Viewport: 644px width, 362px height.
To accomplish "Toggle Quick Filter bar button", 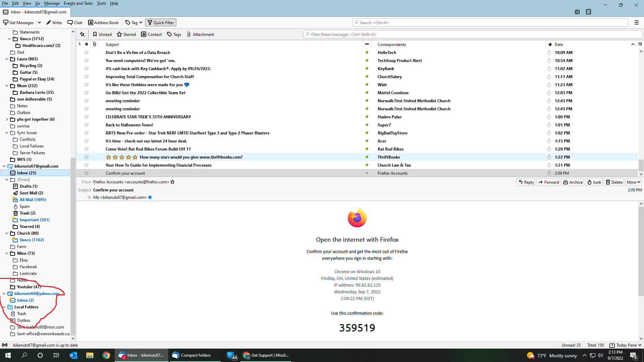I will pyautogui.click(x=161, y=22).
